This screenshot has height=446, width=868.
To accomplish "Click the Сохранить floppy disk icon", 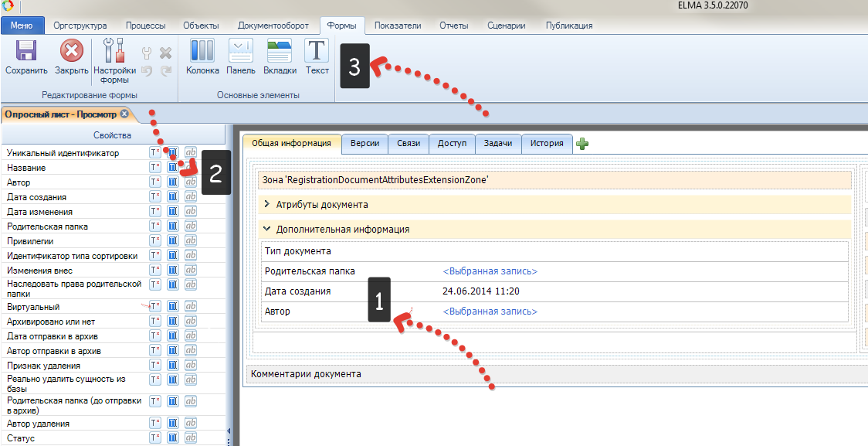I will pyautogui.click(x=26, y=53).
